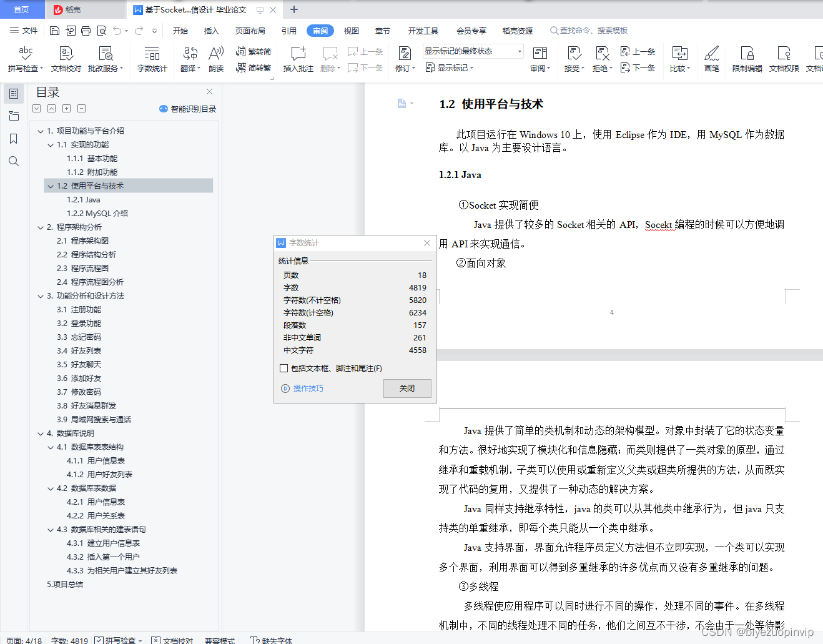The height and width of the screenshot is (644, 823).
Task: Select the 画笔 pen tool
Action: 712,59
